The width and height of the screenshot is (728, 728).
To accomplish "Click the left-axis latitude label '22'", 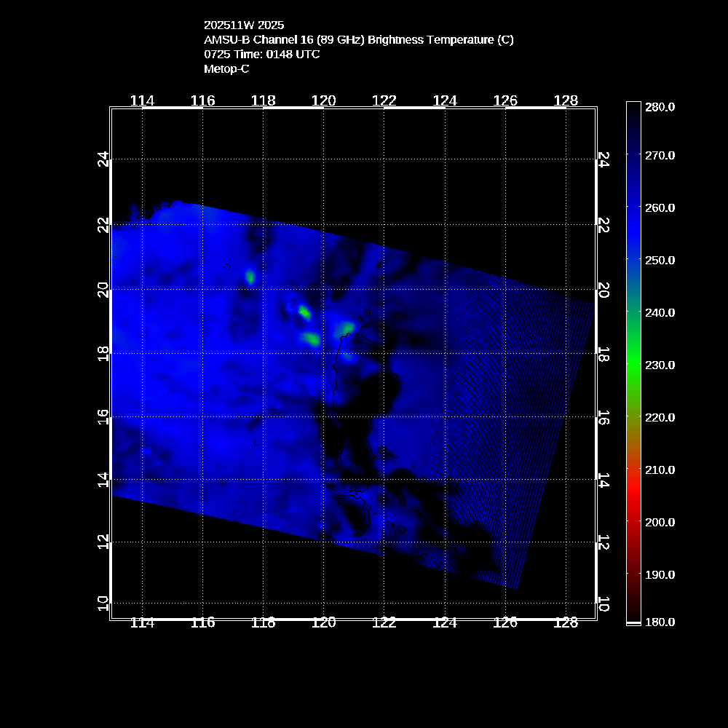I will [x=103, y=225].
